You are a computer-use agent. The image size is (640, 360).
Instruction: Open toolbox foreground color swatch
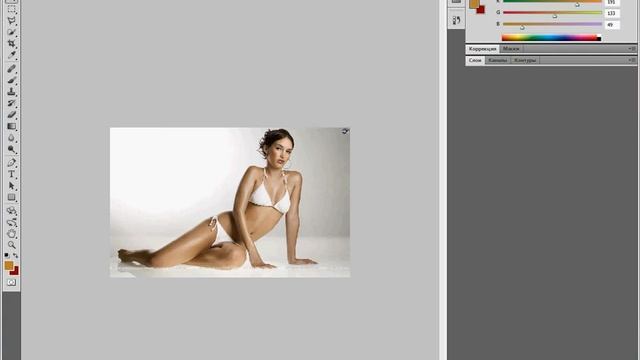click(9, 265)
